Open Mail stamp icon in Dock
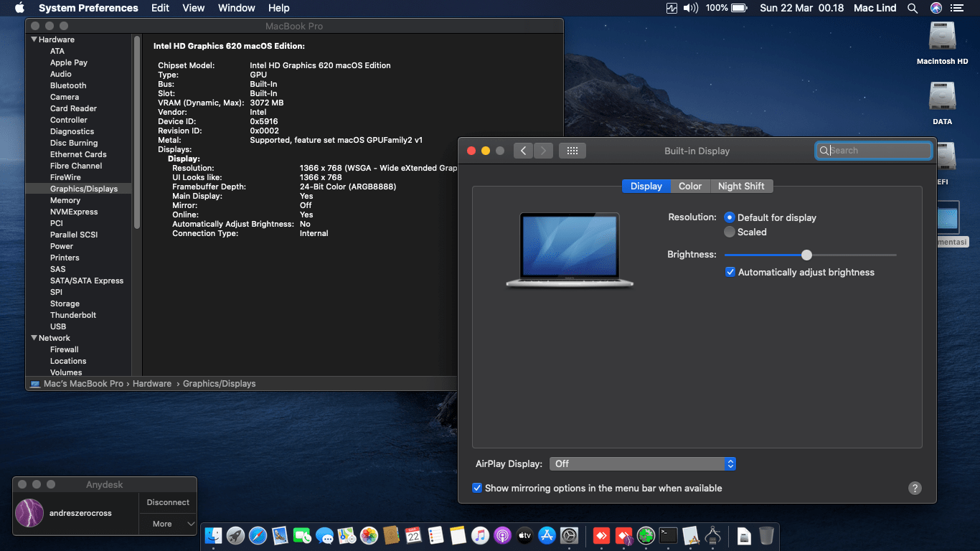The width and height of the screenshot is (980, 551). coord(280,535)
